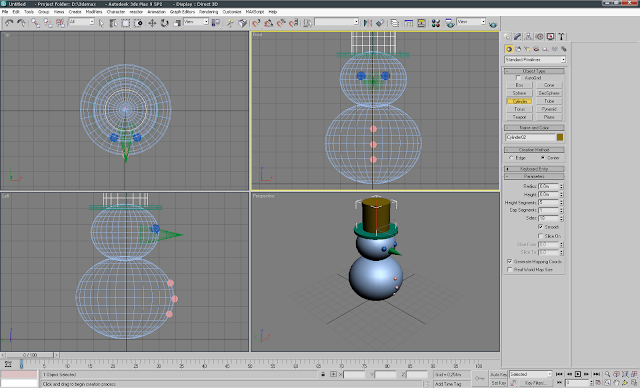The image size is (640, 388).
Task: Open the File menu
Action: point(5,12)
